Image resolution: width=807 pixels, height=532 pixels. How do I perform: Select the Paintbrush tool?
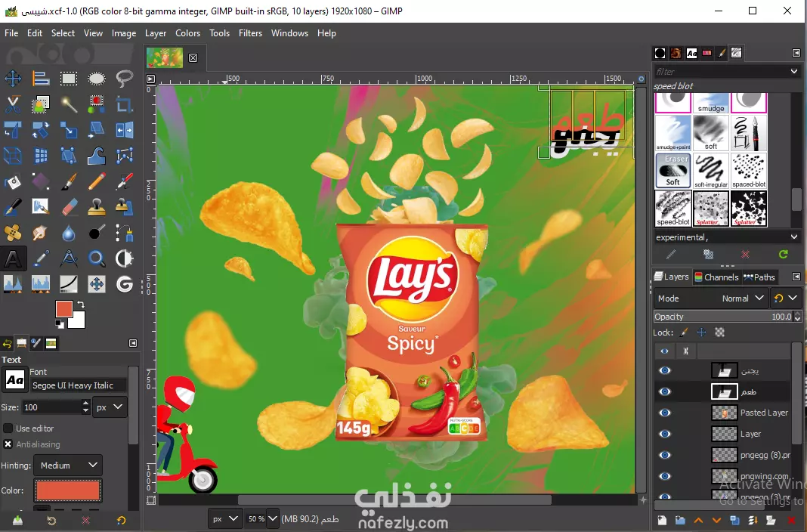(x=69, y=181)
